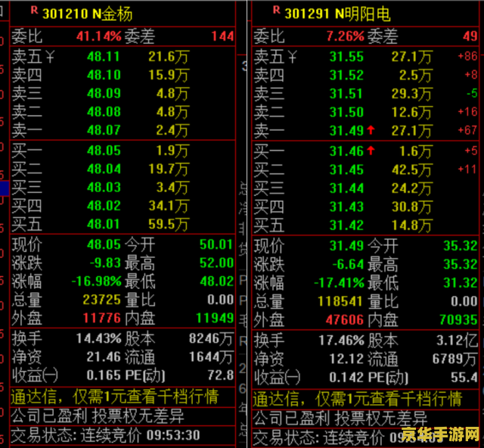The width and height of the screenshot is (484, 448).
Task: Click order change +67 on sell-one row
Action: pyautogui.click(x=467, y=130)
